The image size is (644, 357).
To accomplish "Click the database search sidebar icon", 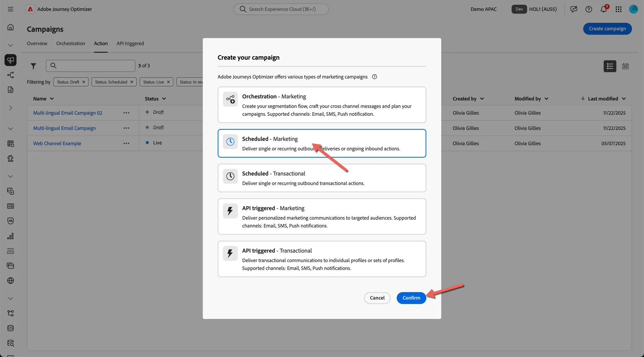I will coord(10,343).
